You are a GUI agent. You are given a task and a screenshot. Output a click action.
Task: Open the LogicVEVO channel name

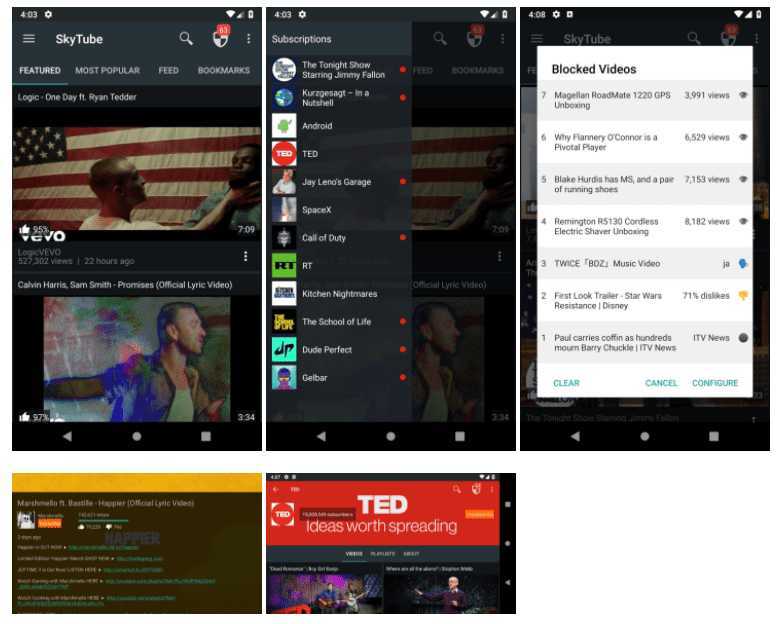point(39,252)
